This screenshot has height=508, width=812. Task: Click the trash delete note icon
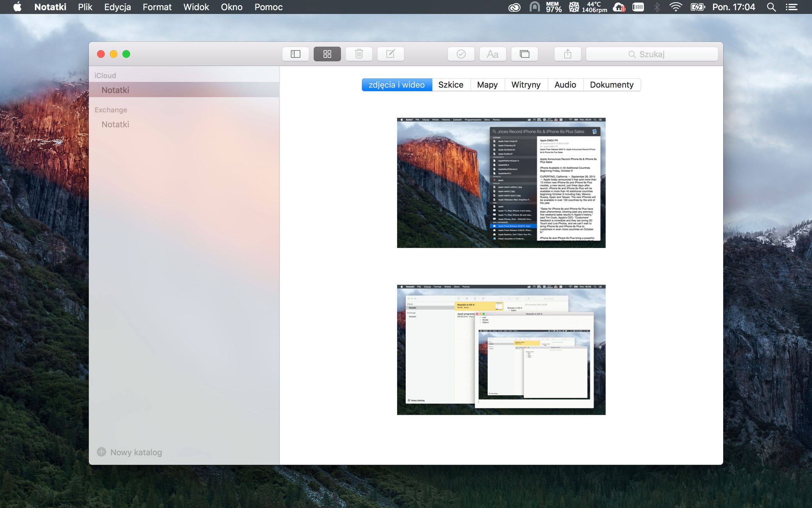point(359,54)
